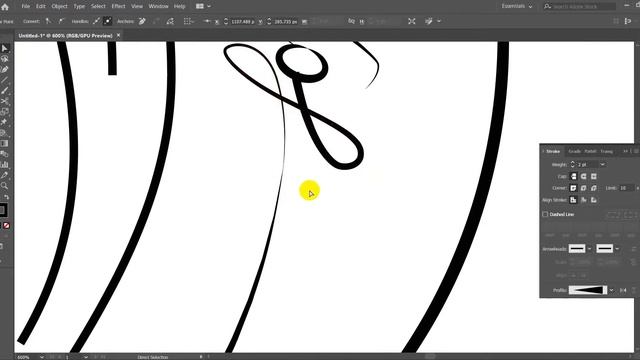Click the None color swatch
640x360 pixels.
(x=7, y=226)
